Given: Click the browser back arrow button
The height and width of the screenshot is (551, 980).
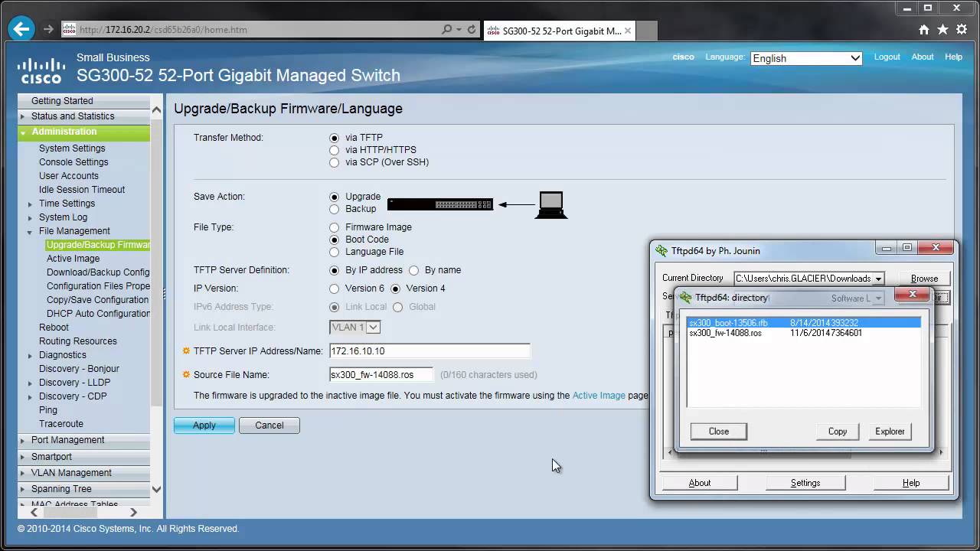Looking at the screenshot, I should (x=21, y=30).
